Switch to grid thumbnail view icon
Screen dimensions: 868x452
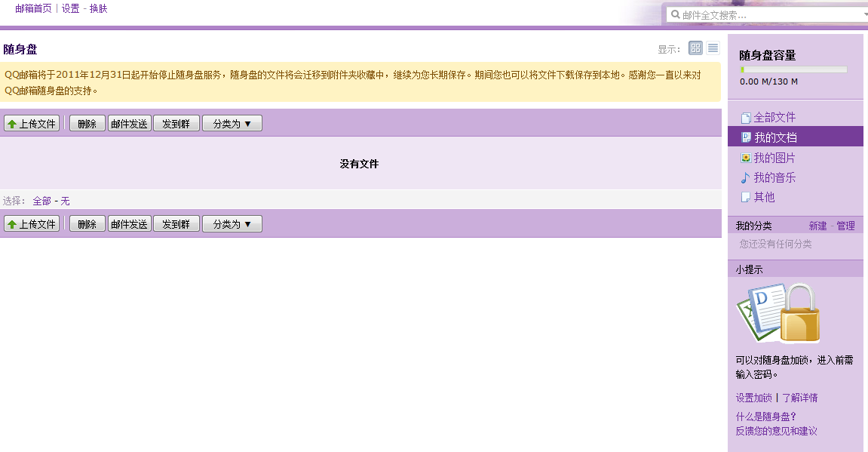tap(695, 48)
